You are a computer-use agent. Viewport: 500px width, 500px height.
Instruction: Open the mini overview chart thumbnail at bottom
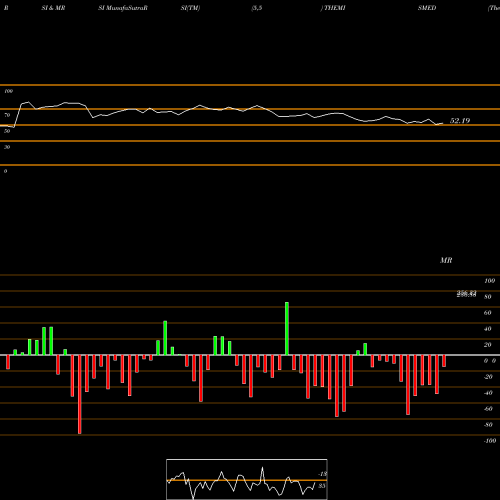point(247,479)
